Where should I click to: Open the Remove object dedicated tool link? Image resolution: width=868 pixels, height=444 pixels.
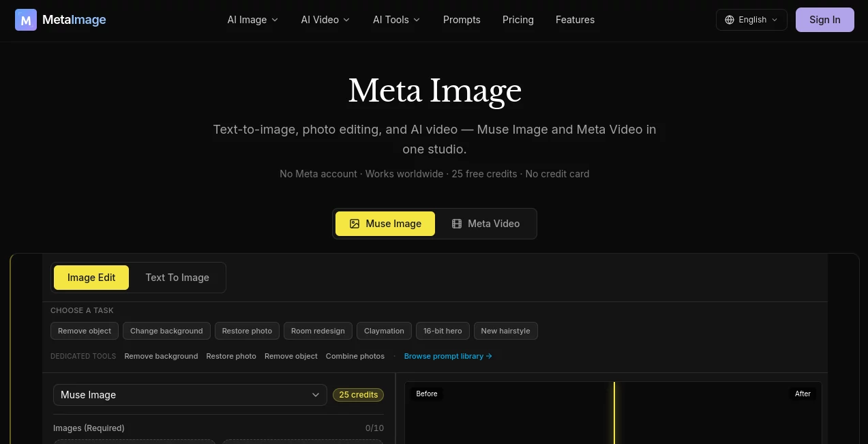coord(291,356)
